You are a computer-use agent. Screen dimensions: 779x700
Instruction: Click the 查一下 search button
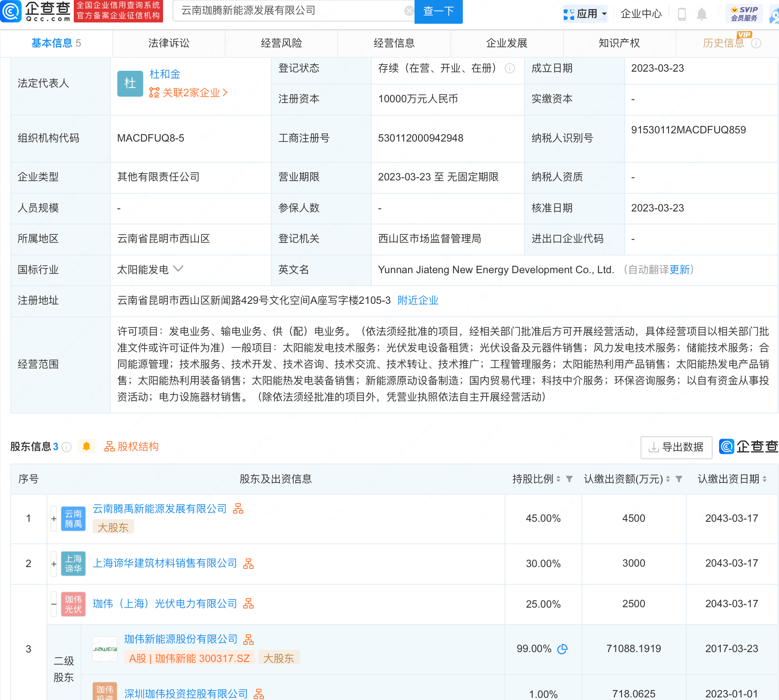[x=438, y=12]
